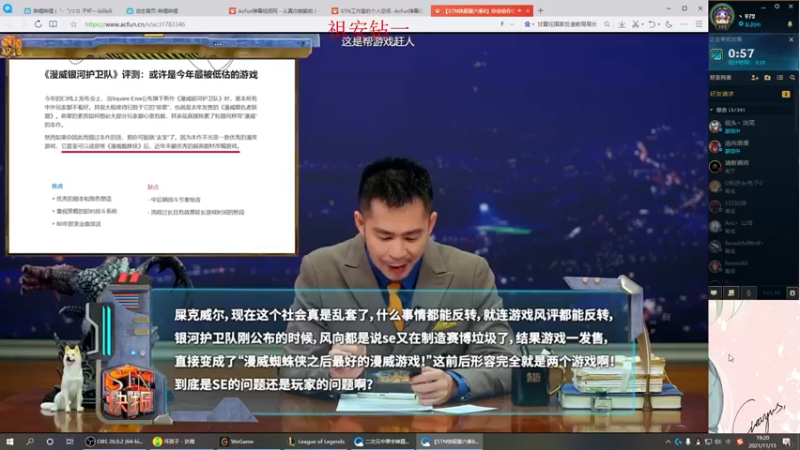Search friends with magnifier icon
Screen dimensions: 800x450
pyautogui.click(x=792, y=78)
